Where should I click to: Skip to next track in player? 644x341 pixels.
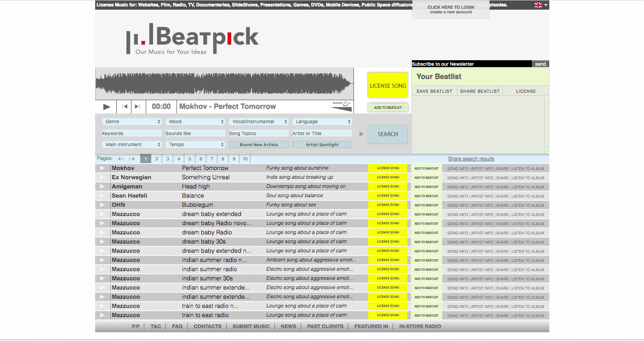click(137, 107)
